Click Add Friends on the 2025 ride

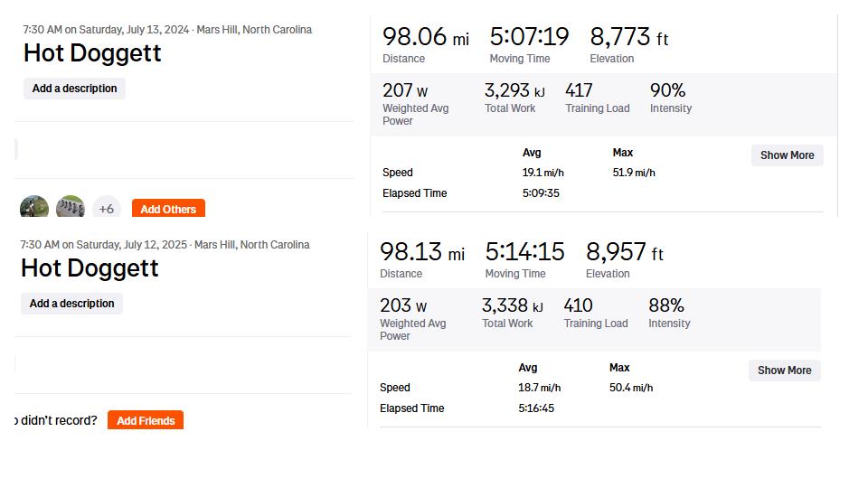(146, 420)
